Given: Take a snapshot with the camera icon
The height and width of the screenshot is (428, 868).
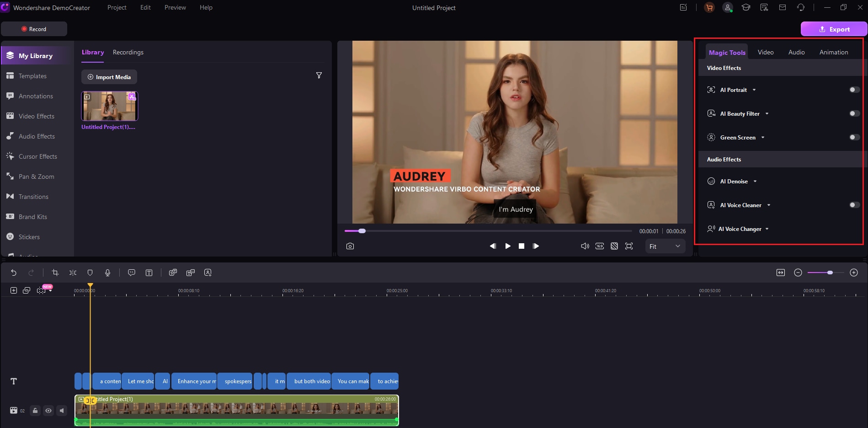Looking at the screenshot, I should (x=350, y=246).
